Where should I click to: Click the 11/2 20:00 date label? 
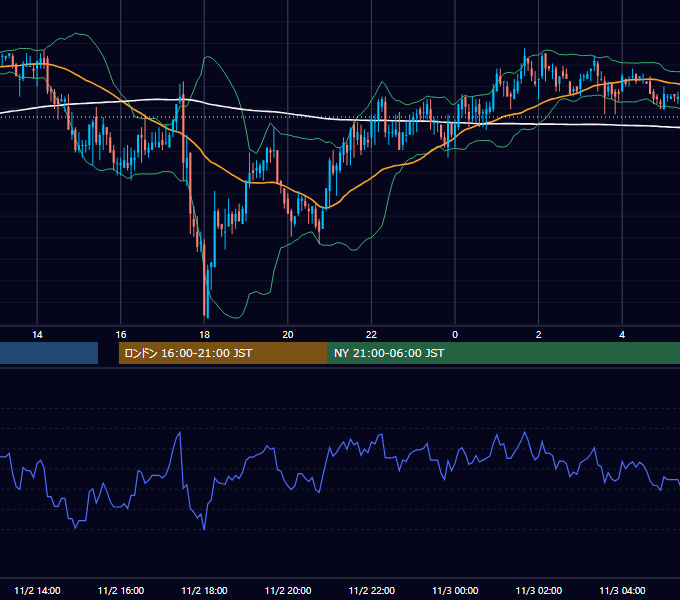point(288,590)
